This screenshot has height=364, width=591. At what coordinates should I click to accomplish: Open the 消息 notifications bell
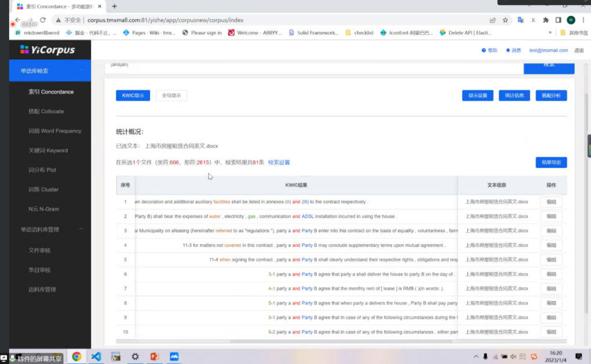click(x=513, y=50)
